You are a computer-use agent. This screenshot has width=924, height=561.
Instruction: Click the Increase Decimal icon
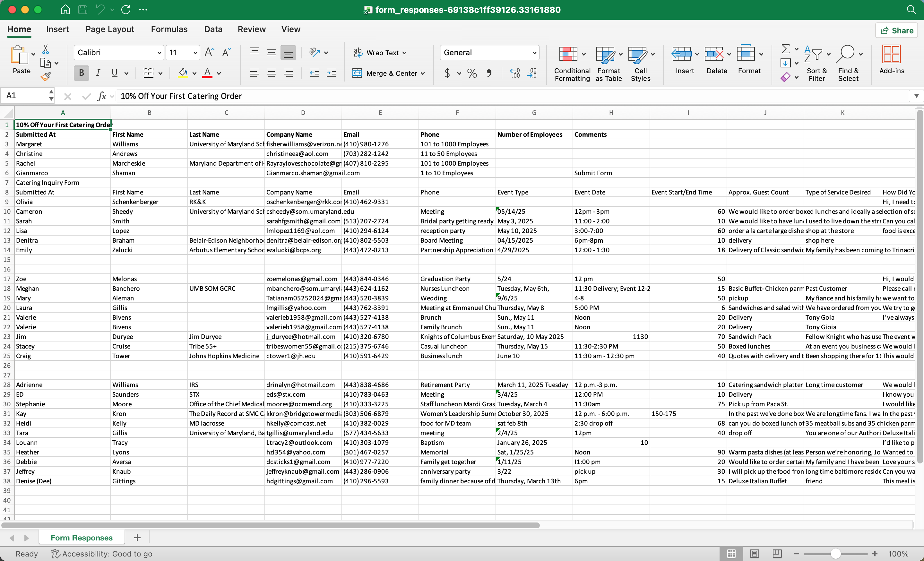click(x=515, y=73)
